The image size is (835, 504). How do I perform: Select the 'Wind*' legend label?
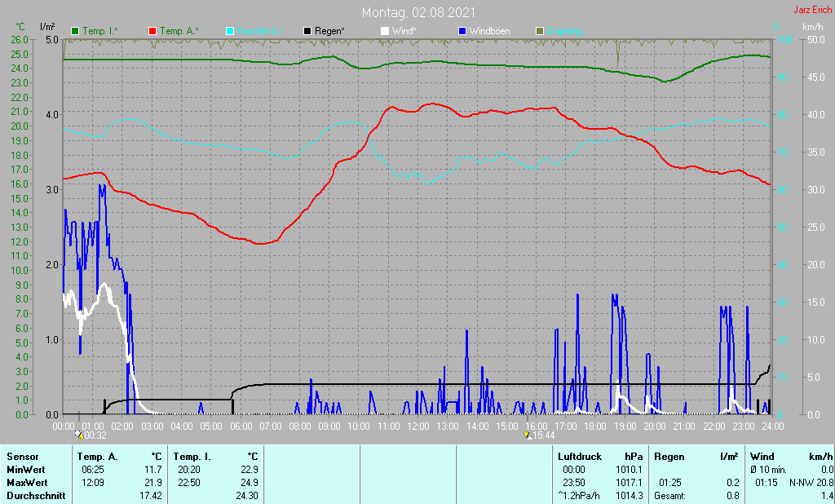pos(404,32)
